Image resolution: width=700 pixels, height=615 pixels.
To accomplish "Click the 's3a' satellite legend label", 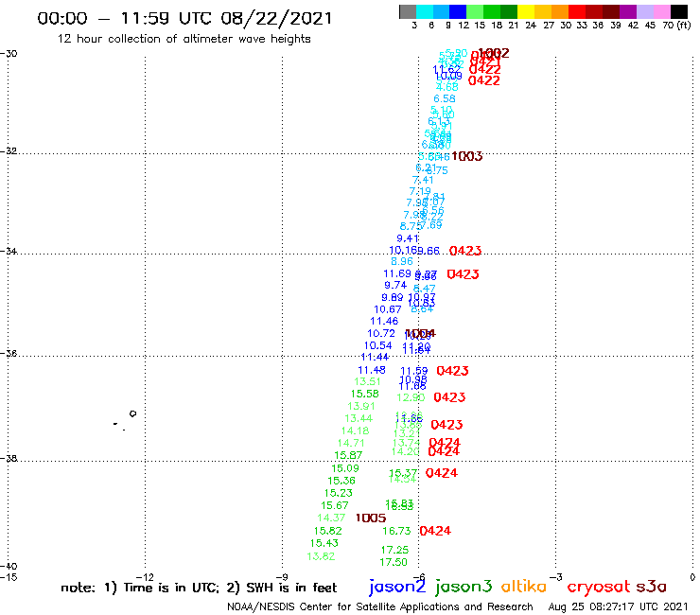I will coord(651,587).
